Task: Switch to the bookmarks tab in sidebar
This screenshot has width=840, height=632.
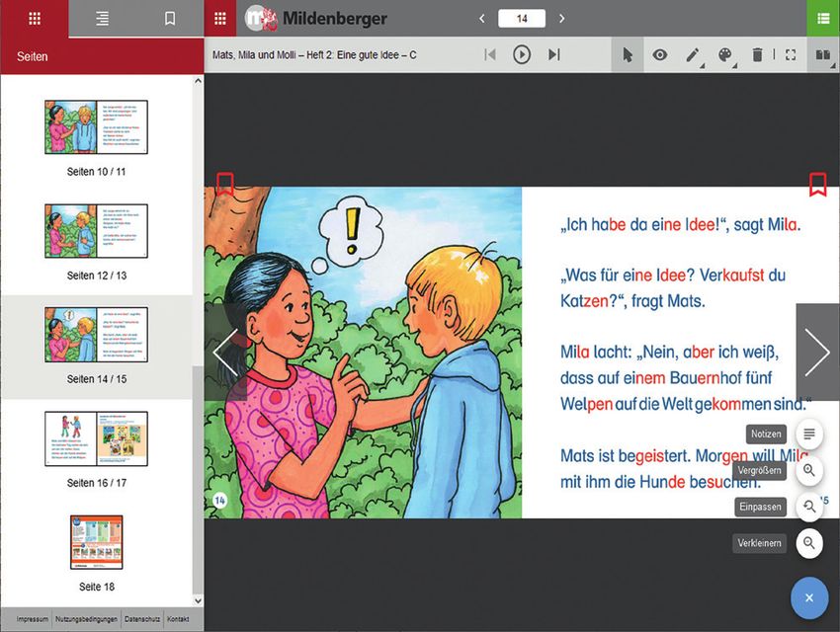Action: coord(170,19)
